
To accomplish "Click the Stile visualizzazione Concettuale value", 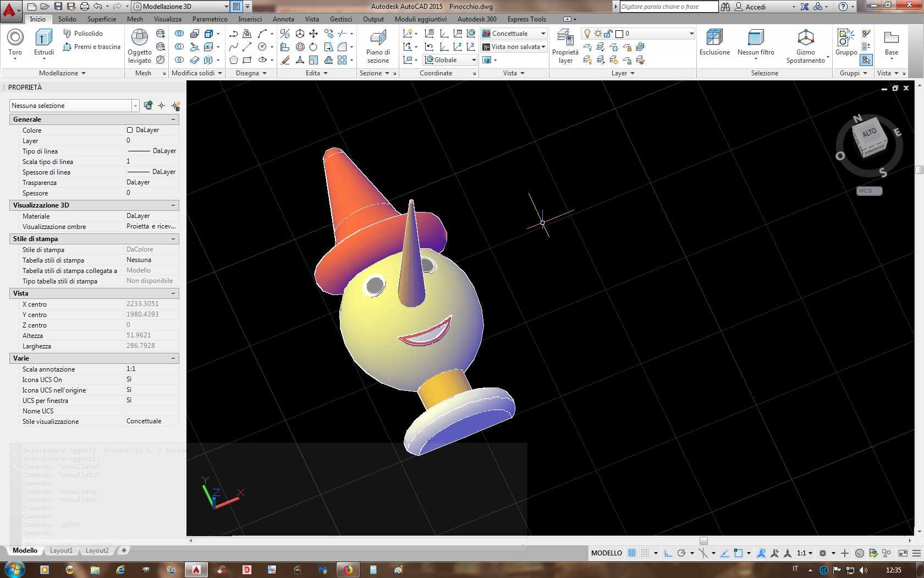I will pyautogui.click(x=144, y=421).
